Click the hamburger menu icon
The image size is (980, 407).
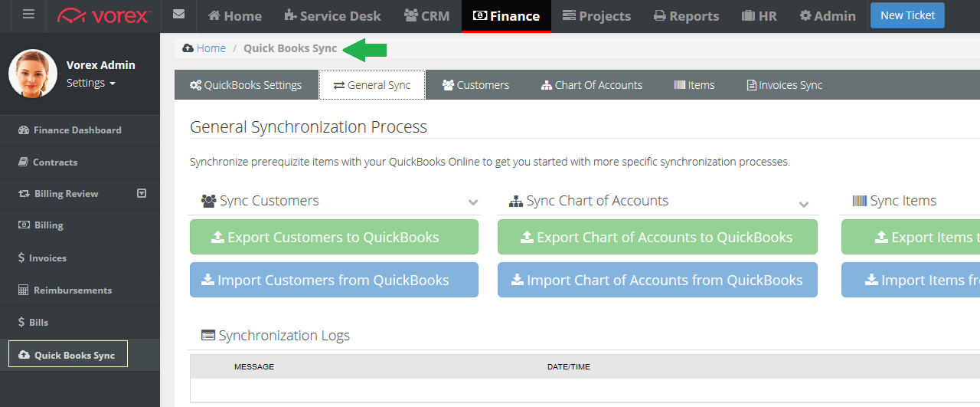28,15
